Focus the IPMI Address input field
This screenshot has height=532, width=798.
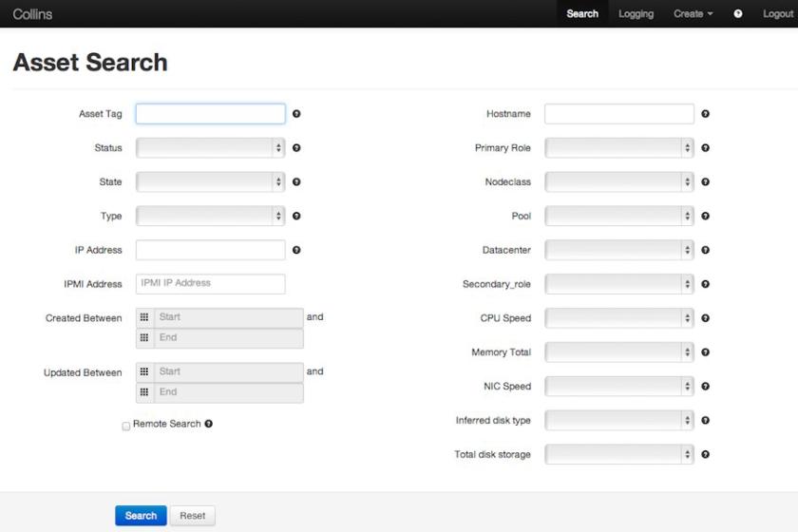(210, 284)
